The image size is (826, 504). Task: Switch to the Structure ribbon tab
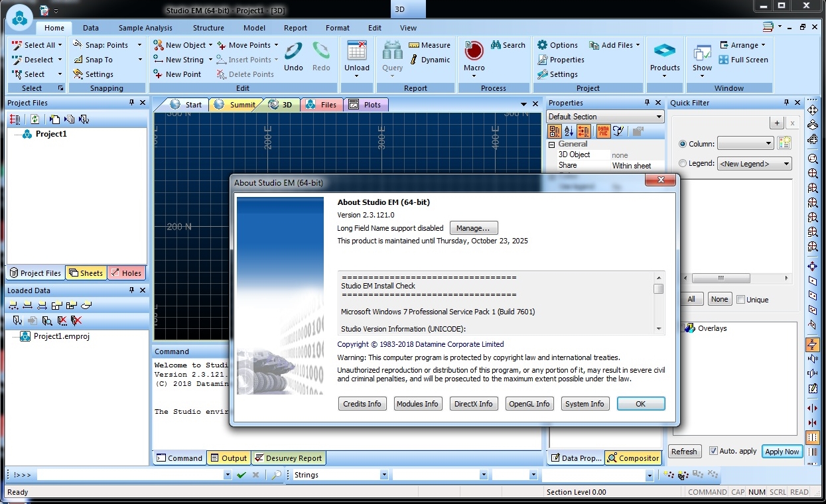[x=208, y=28]
